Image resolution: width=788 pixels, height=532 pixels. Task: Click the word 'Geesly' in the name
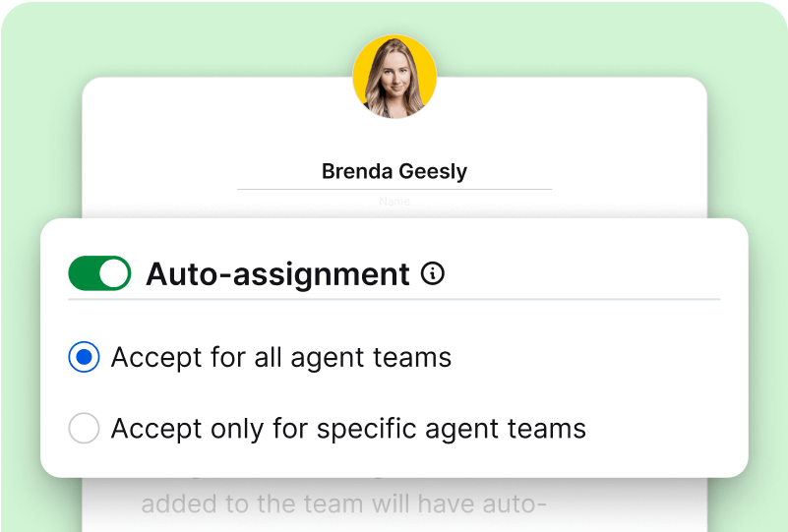[x=430, y=172]
